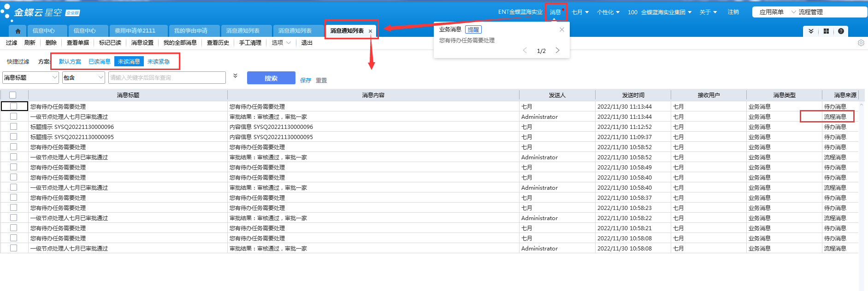Image resolution: width=868 pixels, height=291 pixels.
Task: Check the row sent at 10:58:23
Action: click(13, 208)
